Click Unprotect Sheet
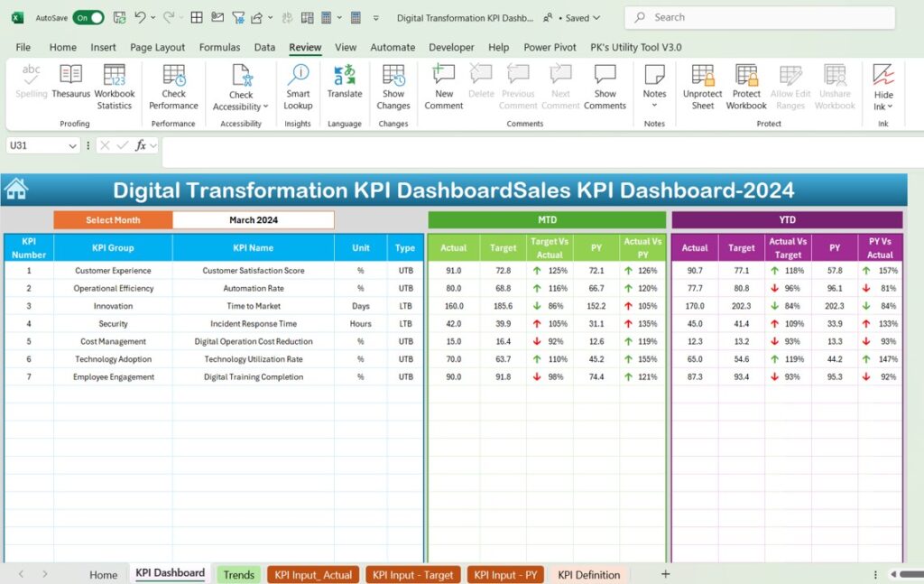Image resolution: width=924 pixels, height=584 pixels. click(702, 88)
